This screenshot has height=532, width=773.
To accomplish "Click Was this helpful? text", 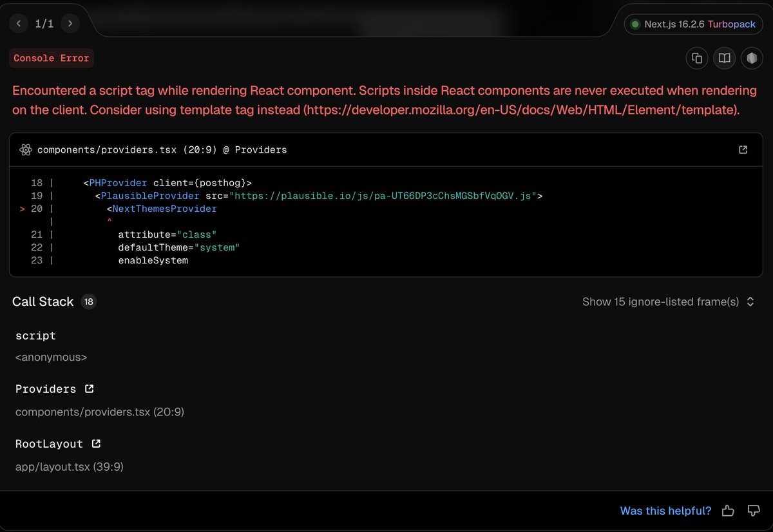I will click(665, 511).
